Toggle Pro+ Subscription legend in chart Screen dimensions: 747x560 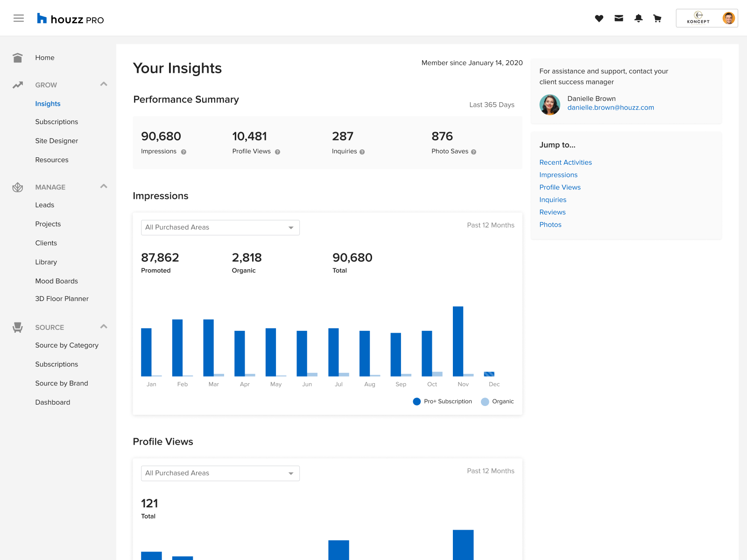[442, 401]
